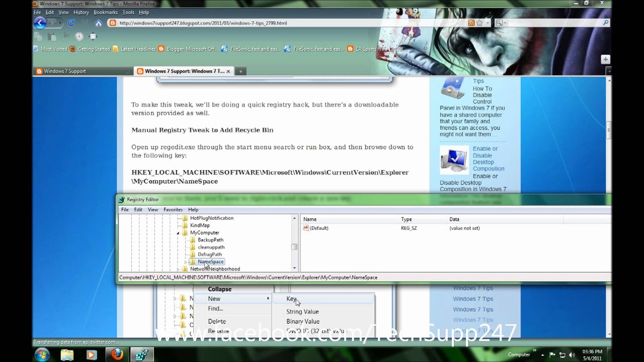
Task: Expand the NetworkNeighborhood registry key
Action: tap(178, 269)
